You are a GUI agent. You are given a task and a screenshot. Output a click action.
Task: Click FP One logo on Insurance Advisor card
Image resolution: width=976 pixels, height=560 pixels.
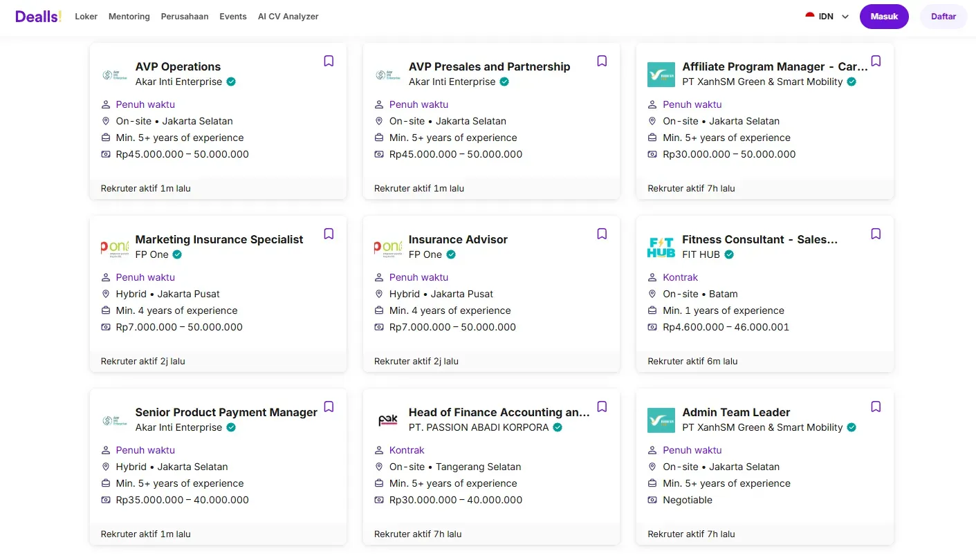tap(388, 248)
